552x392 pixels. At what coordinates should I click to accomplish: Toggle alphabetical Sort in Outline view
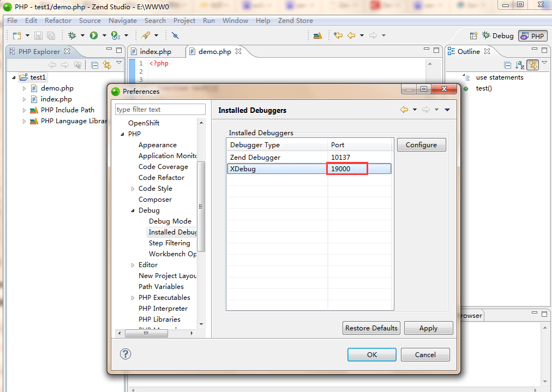pos(520,65)
